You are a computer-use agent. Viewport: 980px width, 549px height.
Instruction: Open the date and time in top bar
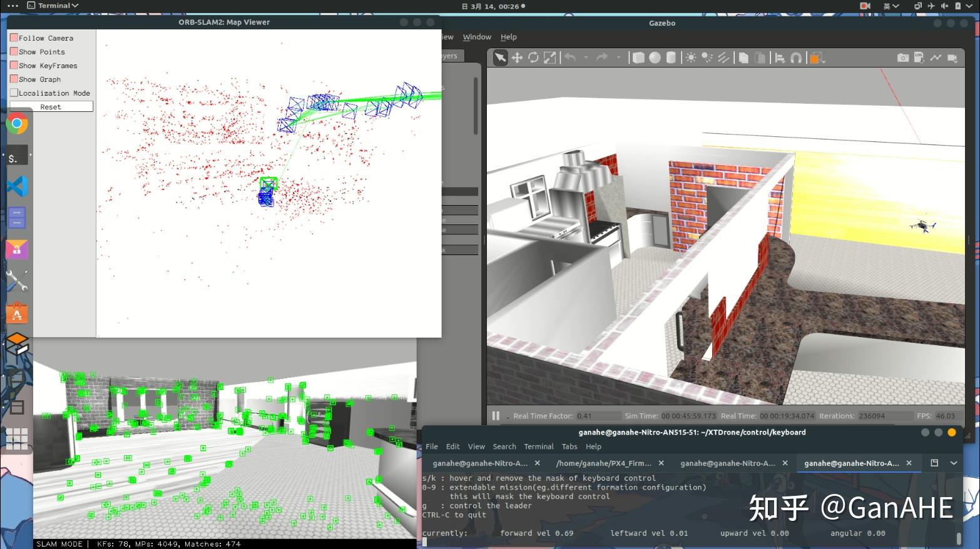pyautogui.click(x=493, y=6)
